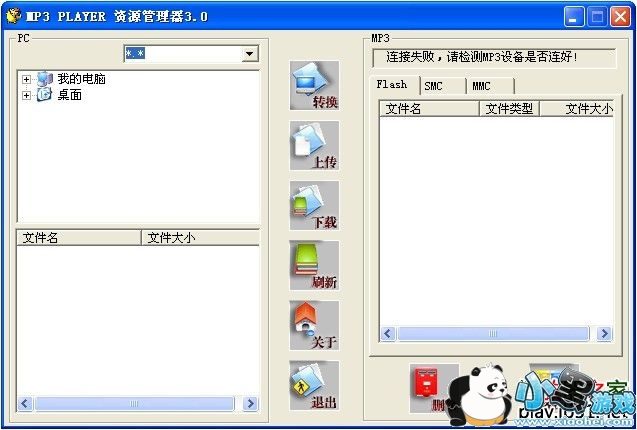Expand the 桌面 tree node
This screenshot has width=637, height=430.
click(x=26, y=96)
